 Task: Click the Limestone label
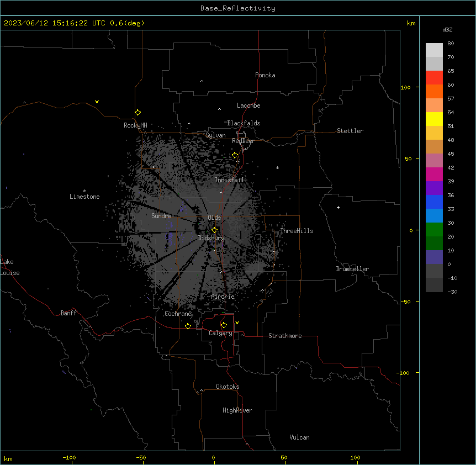(84, 197)
